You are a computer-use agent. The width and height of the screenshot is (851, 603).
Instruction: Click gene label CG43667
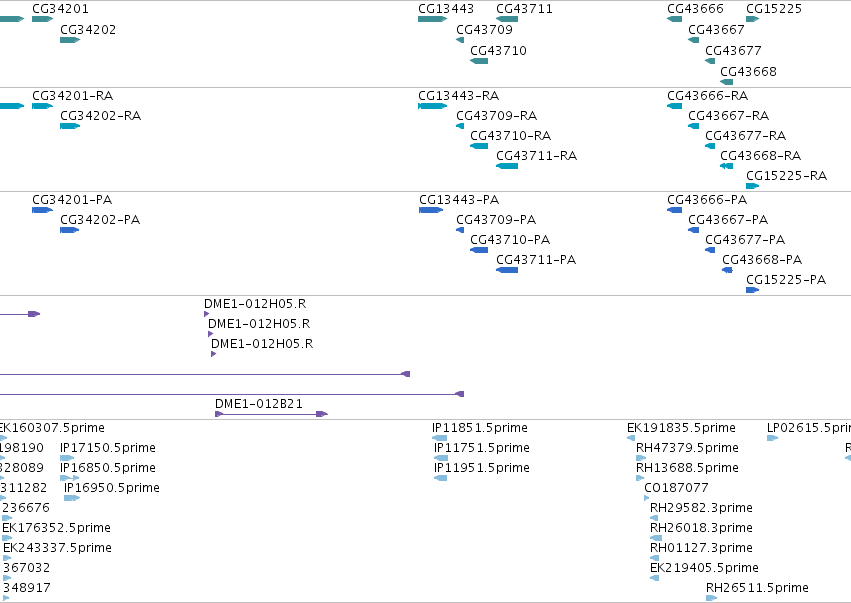click(x=716, y=30)
